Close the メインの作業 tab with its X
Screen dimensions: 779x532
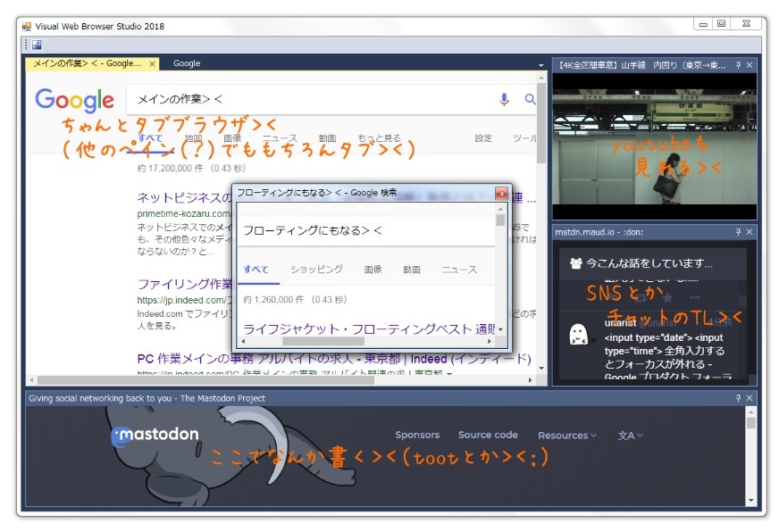click(x=152, y=63)
